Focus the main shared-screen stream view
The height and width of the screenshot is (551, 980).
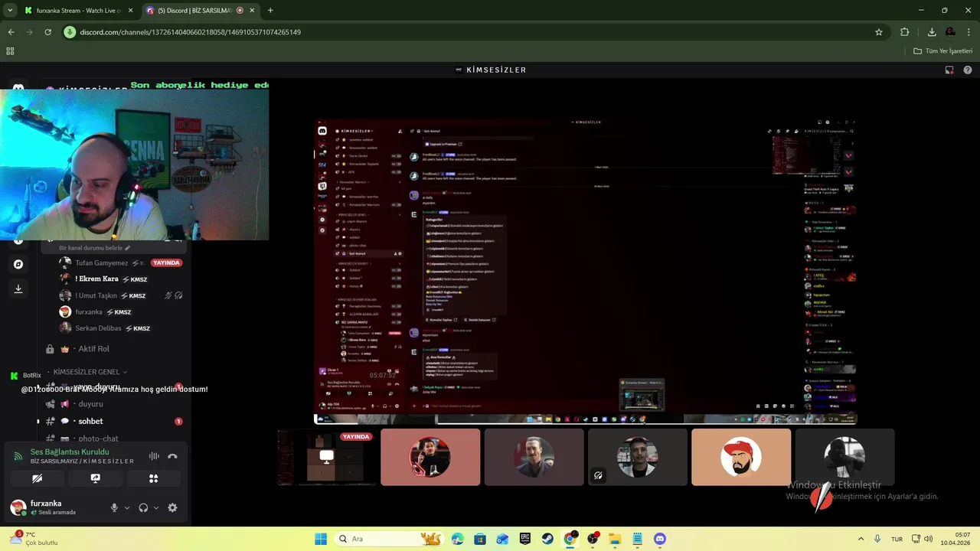pyautogui.click(x=586, y=272)
